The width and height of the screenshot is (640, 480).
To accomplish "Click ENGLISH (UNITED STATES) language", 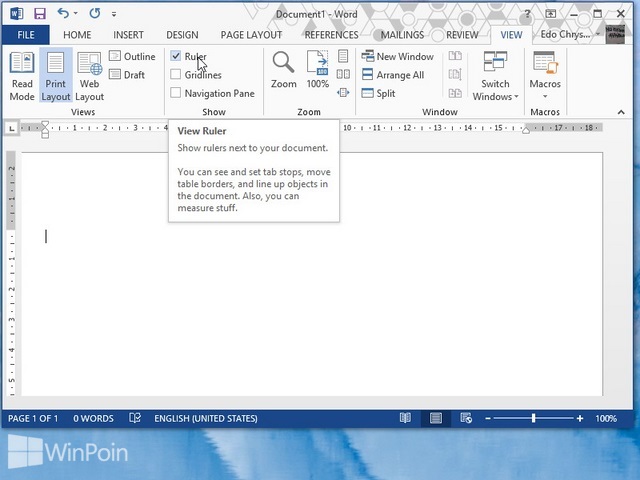I will (206, 418).
